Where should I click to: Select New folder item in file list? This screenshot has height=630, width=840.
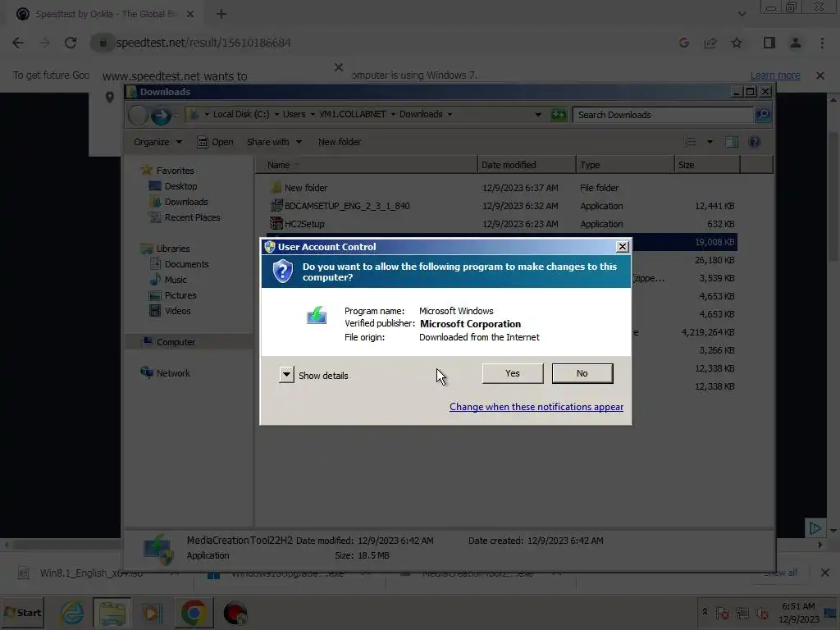pos(299,188)
